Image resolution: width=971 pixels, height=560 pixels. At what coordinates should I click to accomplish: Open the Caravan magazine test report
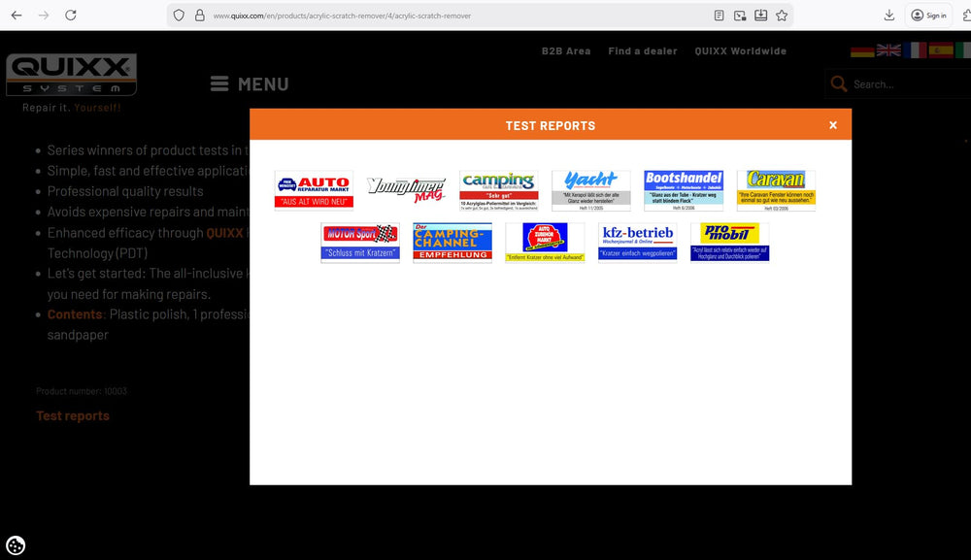(x=776, y=190)
